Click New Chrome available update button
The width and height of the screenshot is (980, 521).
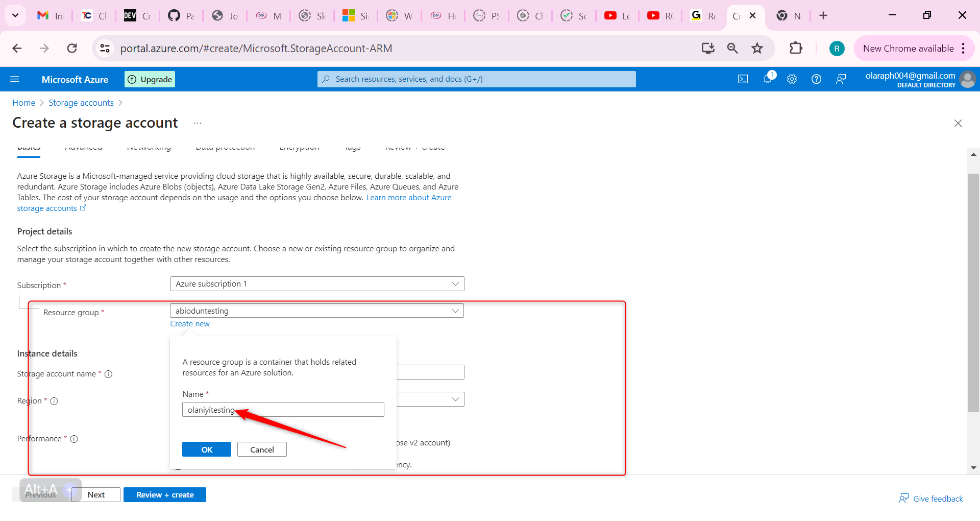(x=908, y=49)
